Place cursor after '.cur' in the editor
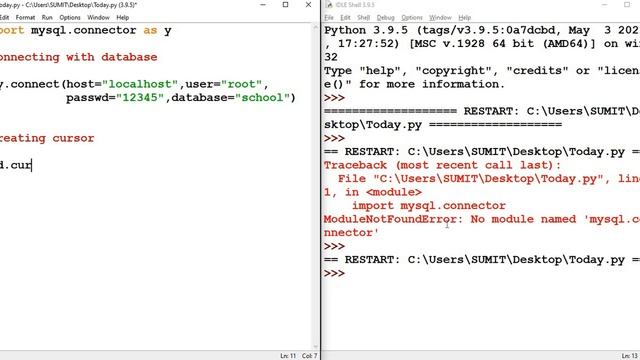The height and width of the screenshot is (360, 640). [x=32, y=165]
